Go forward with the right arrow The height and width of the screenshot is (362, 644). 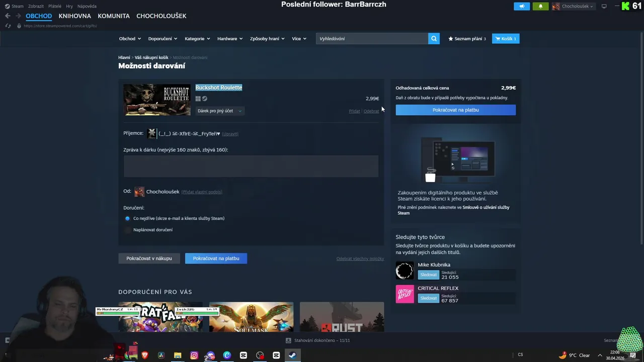coord(18,16)
